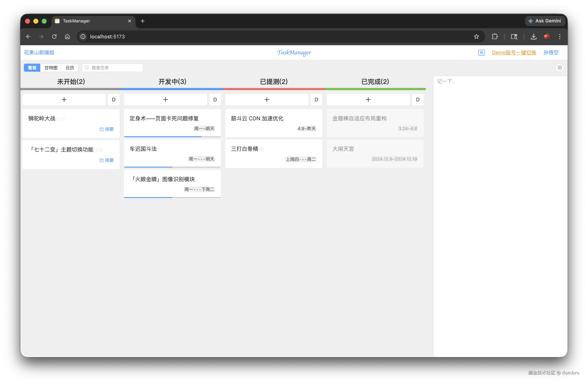Open the 孙悟空 user menu
This screenshot has width=588, height=384.
click(x=551, y=52)
